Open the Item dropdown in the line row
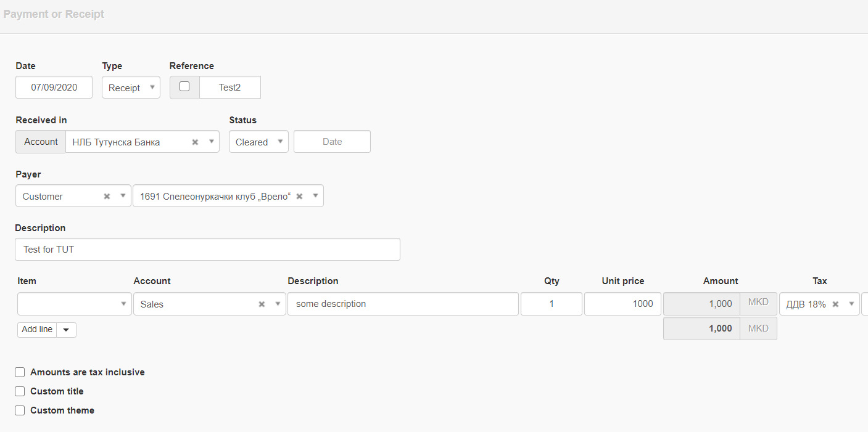This screenshot has height=432, width=868. 75,304
